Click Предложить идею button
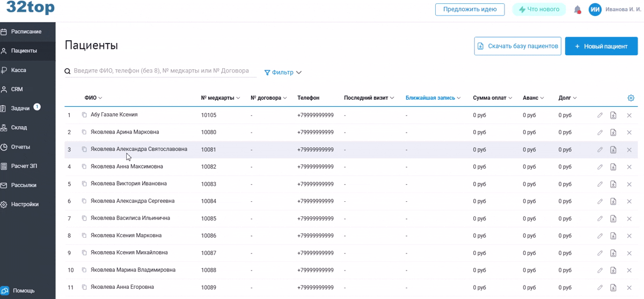Viewport: 644px width, 299px height. click(x=470, y=9)
